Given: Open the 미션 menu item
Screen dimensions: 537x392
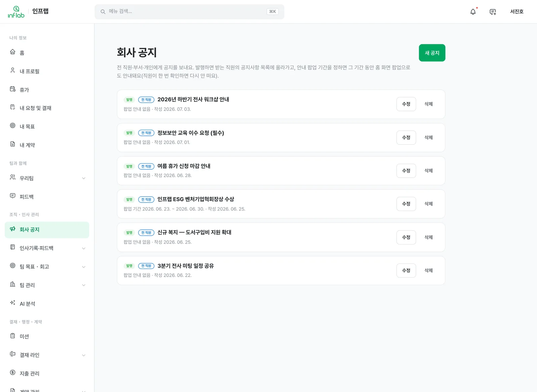Looking at the screenshot, I should pyautogui.click(x=47, y=337).
